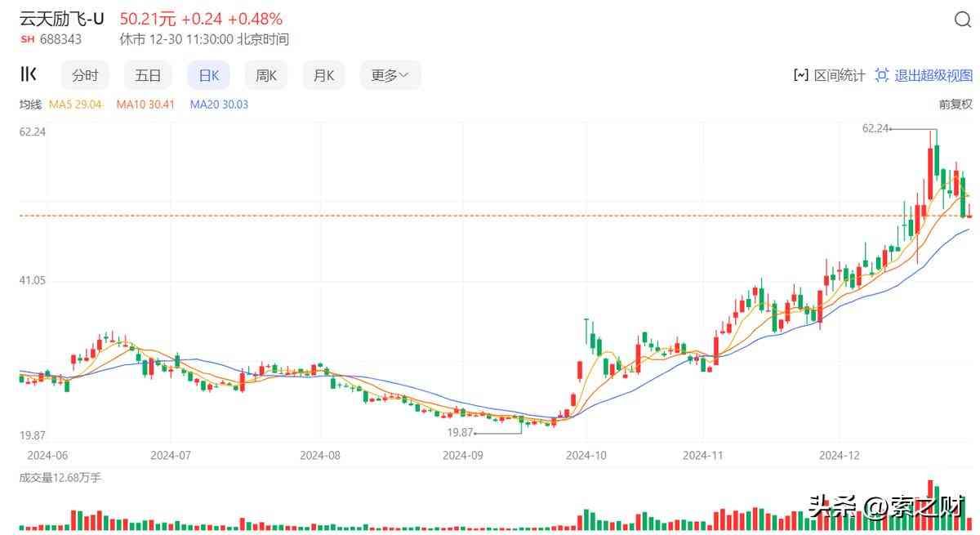Image resolution: width=980 pixels, height=535 pixels.
Task: Click the 2024-10 date axis label
Action: pyautogui.click(x=587, y=455)
